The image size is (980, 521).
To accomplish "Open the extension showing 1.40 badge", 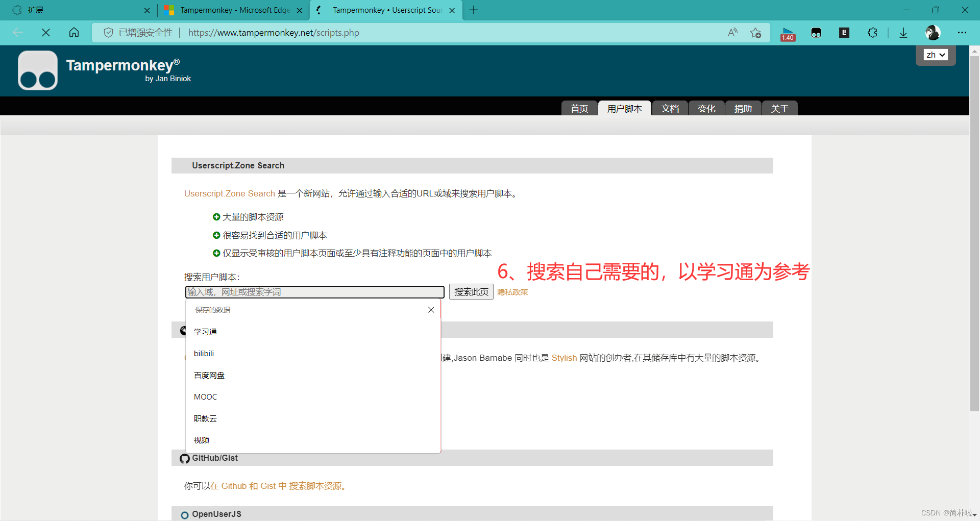I will pyautogui.click(x=788, y=34).
